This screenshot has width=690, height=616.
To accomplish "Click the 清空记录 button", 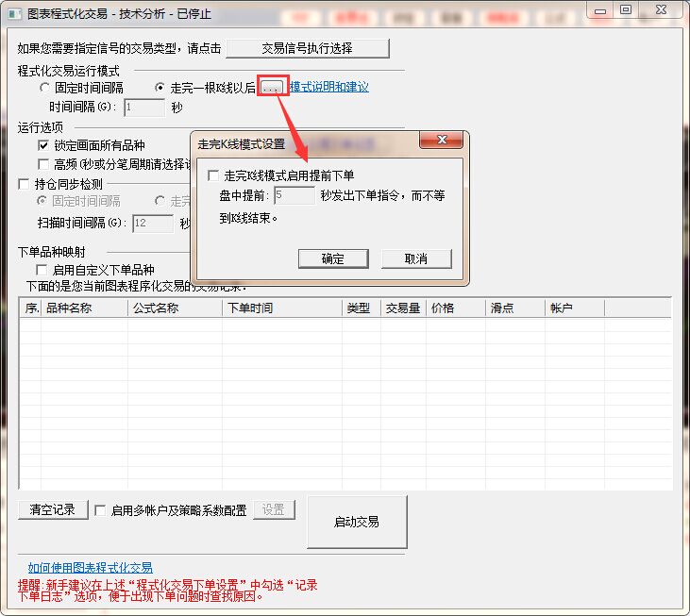I will click(x=52, y=509).
